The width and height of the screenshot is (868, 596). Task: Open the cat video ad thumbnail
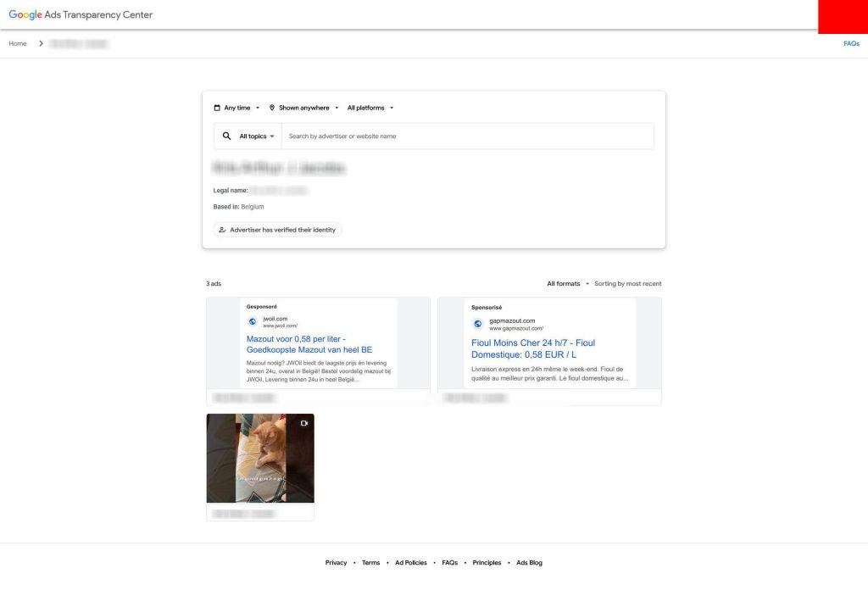260,459
